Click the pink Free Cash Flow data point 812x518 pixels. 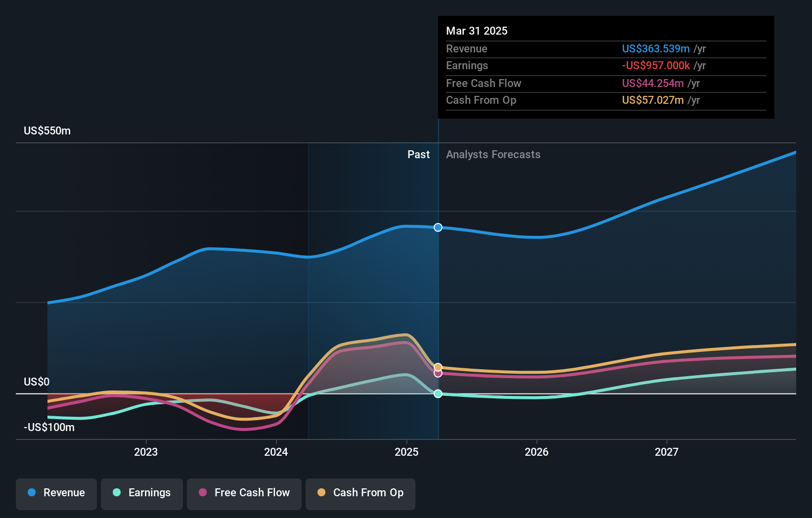(x=438, y=373)
